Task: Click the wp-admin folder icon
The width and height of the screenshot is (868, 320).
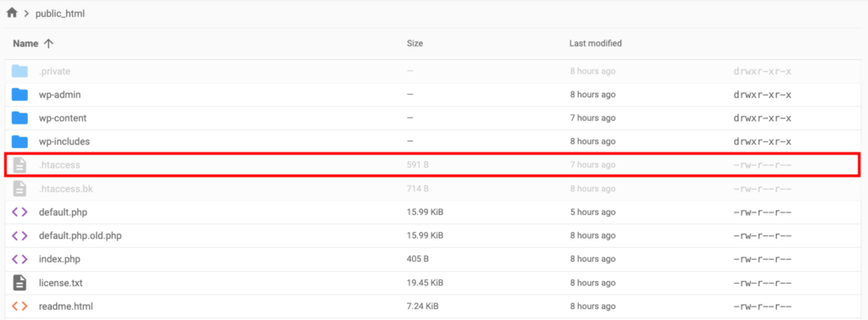Action: [20, 95]
